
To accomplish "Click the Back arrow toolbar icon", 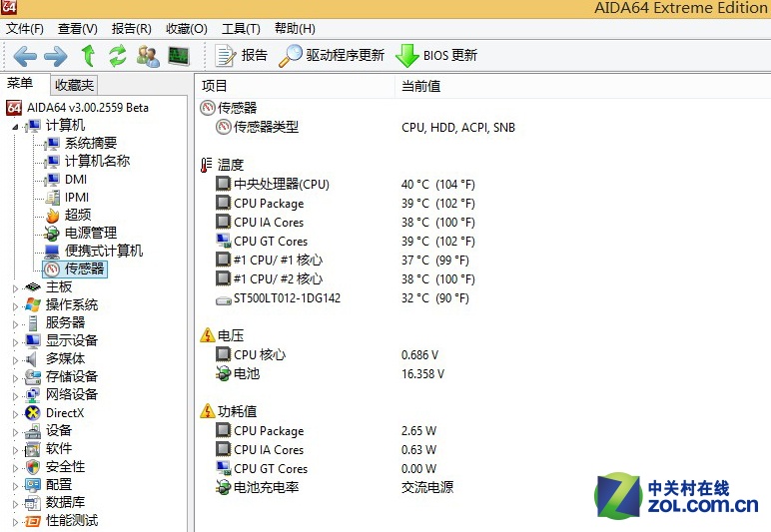I will pyautogui.click(x=25, y=56).
